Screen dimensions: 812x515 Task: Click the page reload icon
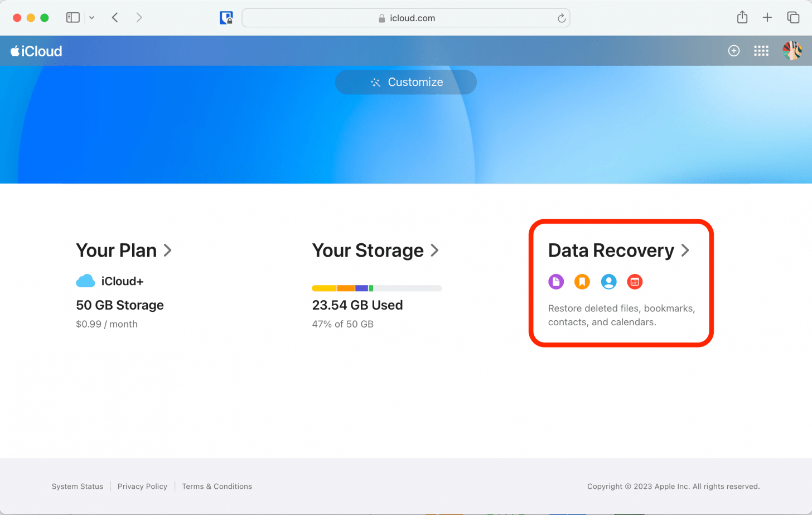click(561, 17)
